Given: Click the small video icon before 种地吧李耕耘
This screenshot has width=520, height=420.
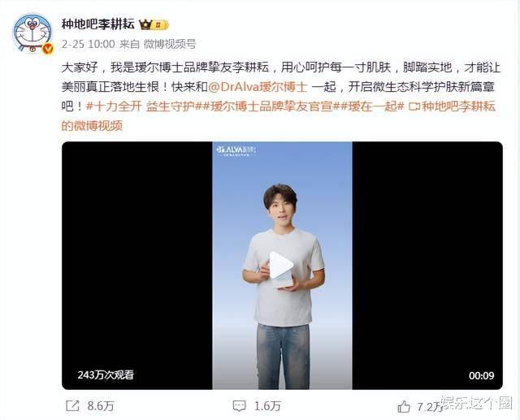Looking at the screenshot, I should tap(414, 106).
